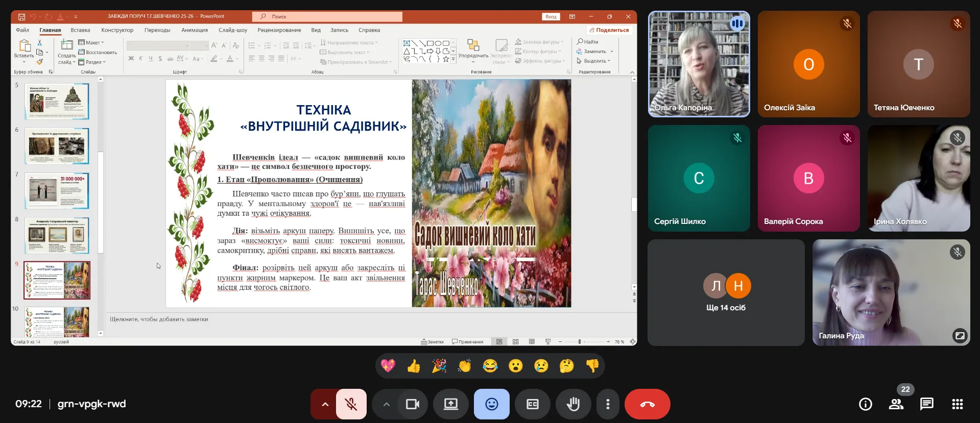Open the 'Ще 14 осіб' participants tile
Screen dimensions: 980x423
[726, 292]
